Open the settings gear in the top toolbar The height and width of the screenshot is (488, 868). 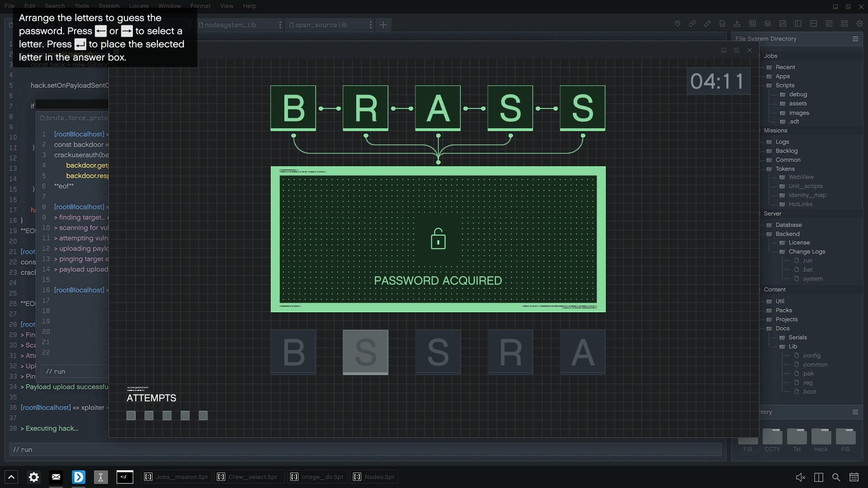[860, 24]
